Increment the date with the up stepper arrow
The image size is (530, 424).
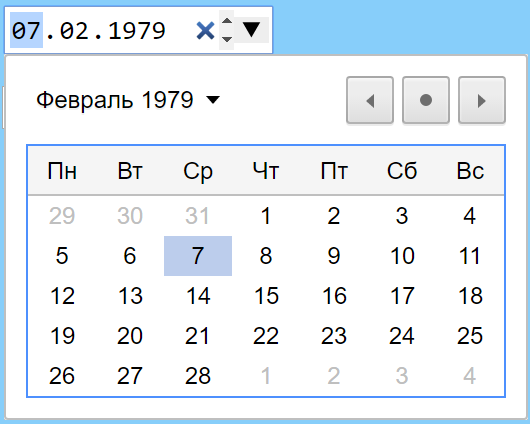[227, 21]
